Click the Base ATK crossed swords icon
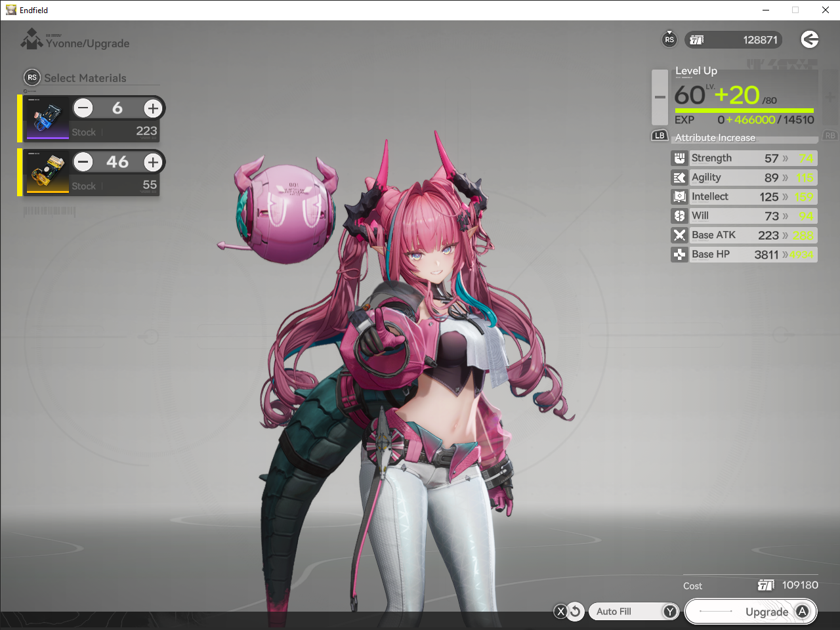Viewport: 840px width, 630px height. pyautogui.click(x=679, y=235)
